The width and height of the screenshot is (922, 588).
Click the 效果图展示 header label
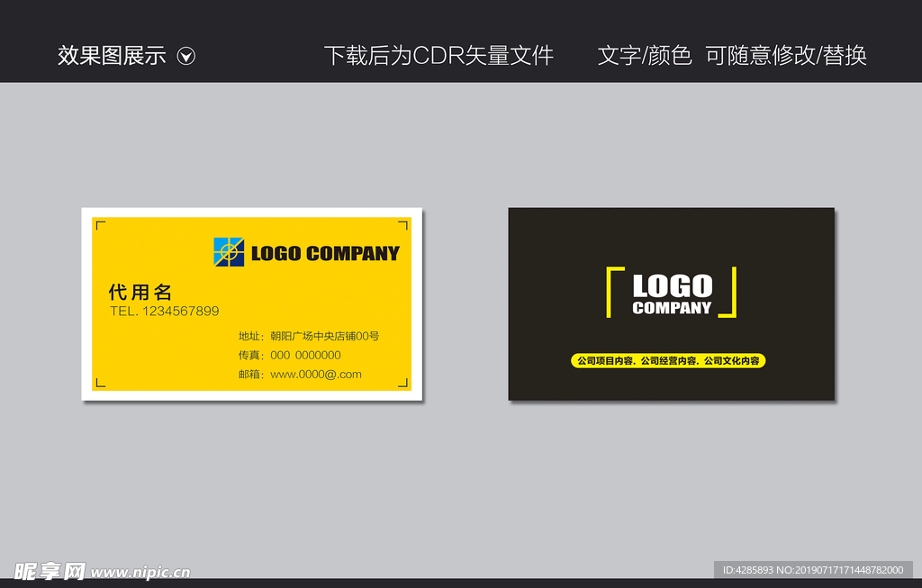(x=111, y=55)
